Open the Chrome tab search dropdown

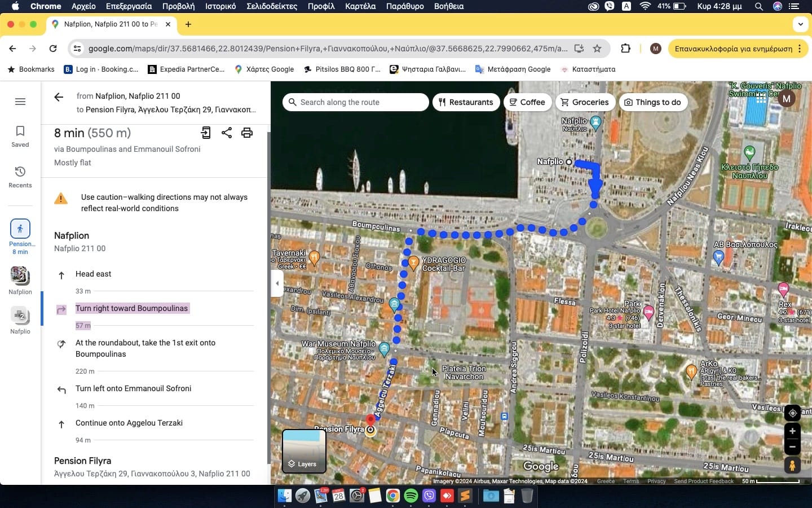(x=801, y=24)
